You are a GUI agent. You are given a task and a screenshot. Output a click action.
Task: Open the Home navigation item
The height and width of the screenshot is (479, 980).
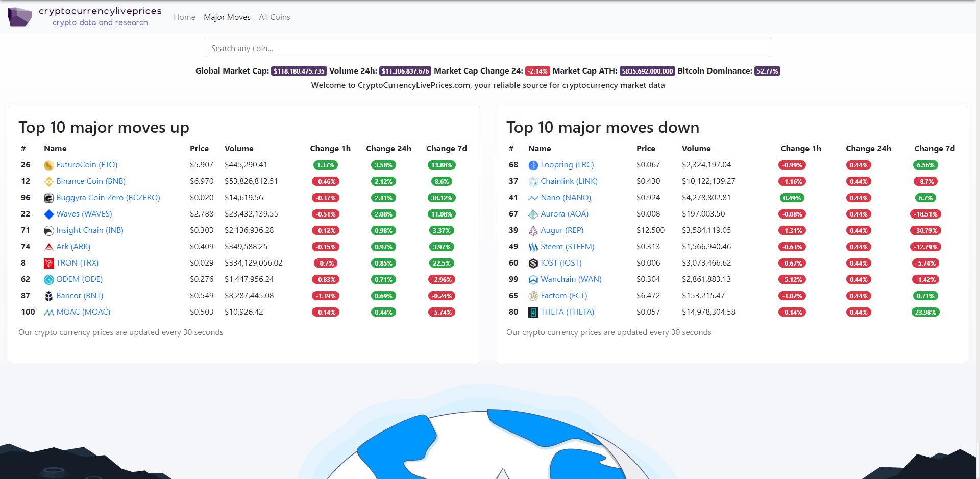tap(184, 17)
